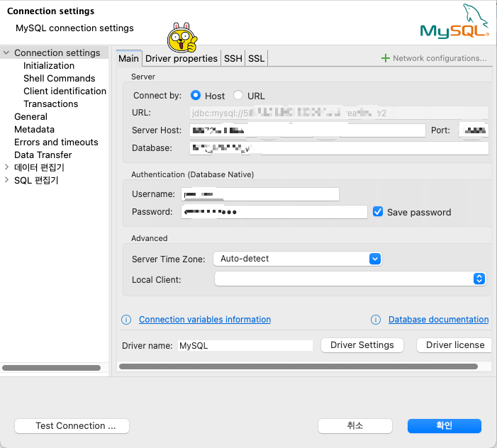Image resolution: width=497 pixels, height=448 pixels.
Task: Open the SSL tab
Action: click(x=256, y=58)
